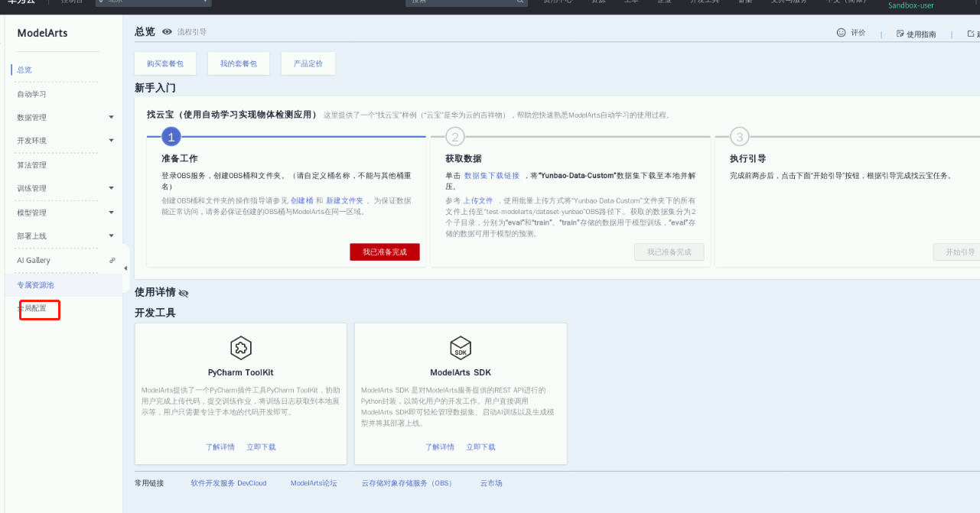Open 全局配置 in the sidebar
The width and height of the screenshot is (980, 513).
tap(32, 309)
